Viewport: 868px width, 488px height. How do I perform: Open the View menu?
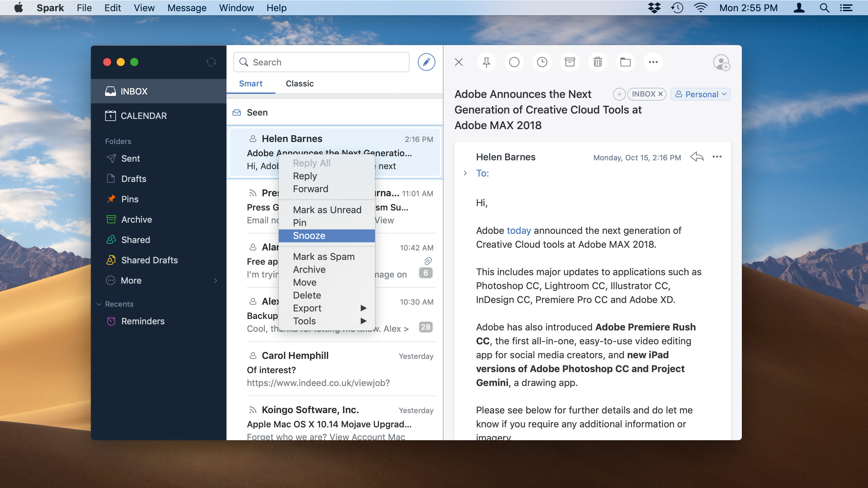(x=144, y=8)
